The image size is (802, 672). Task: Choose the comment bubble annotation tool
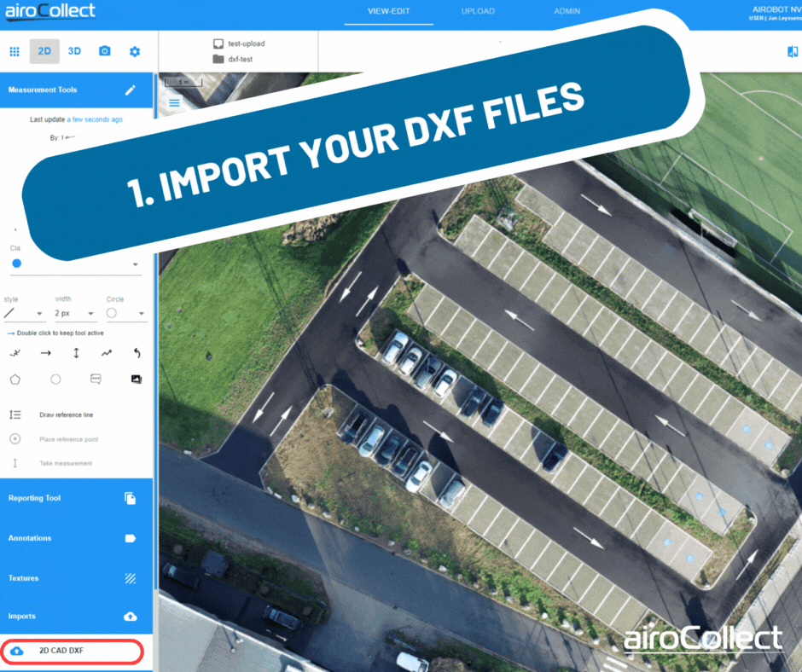pos(96,379)
